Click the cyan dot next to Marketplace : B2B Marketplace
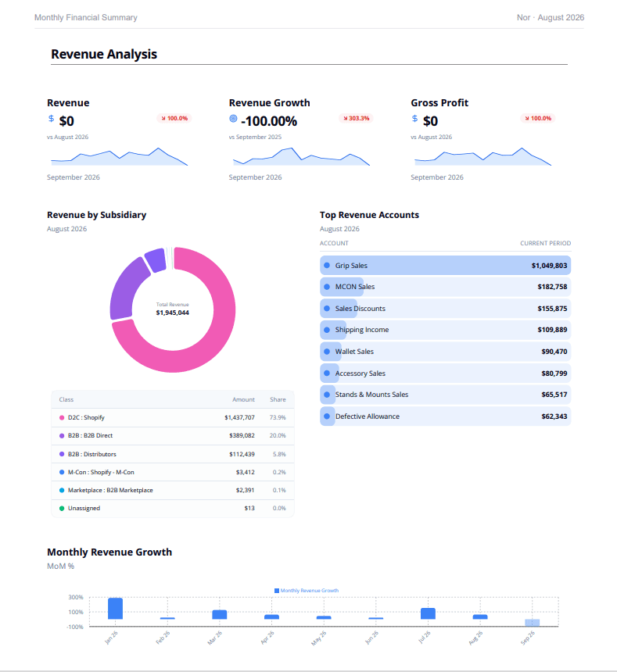The height and width of the screenshot is (672, 617). pos(62,490)
